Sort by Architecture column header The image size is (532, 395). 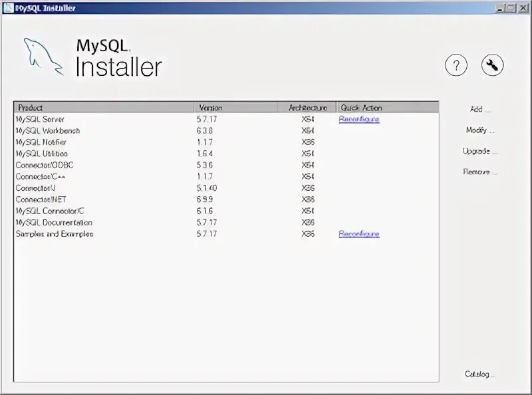pyautogui.click(x=307, y=108)
